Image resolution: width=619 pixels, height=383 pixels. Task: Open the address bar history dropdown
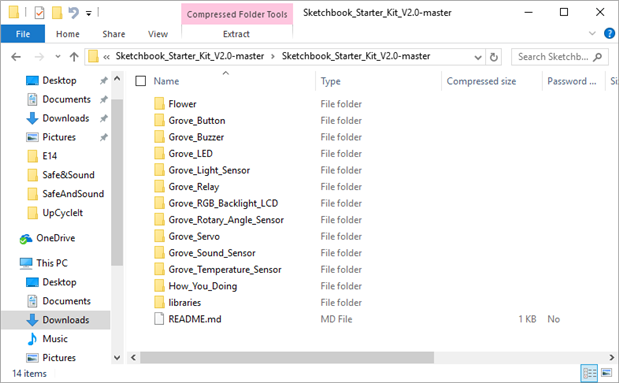(x=478, y=58)
